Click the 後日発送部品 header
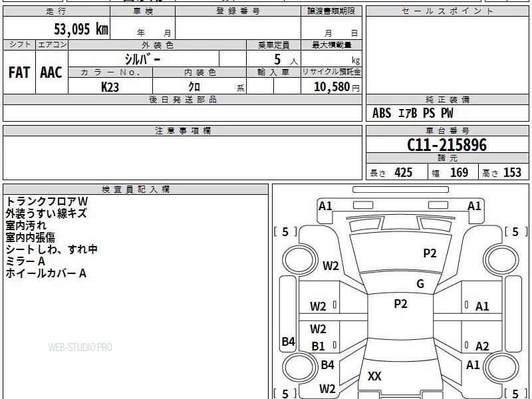The image size is (532, 399). coord(182,99)
